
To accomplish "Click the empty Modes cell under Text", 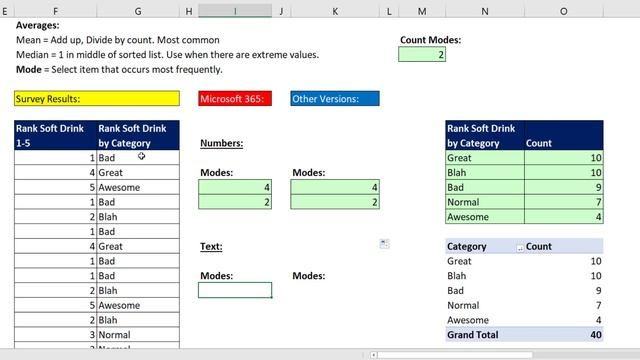I will point(235,290).
